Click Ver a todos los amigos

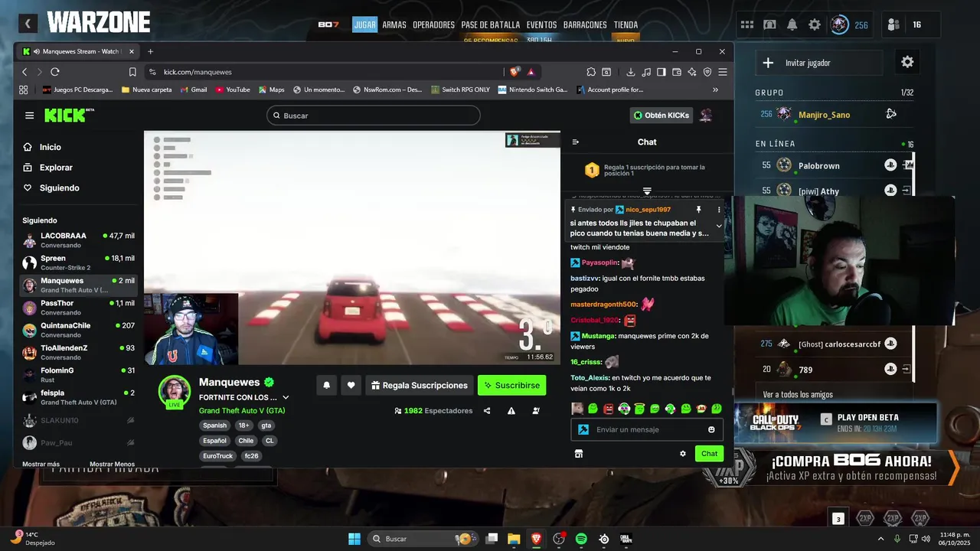pos(798,394)
